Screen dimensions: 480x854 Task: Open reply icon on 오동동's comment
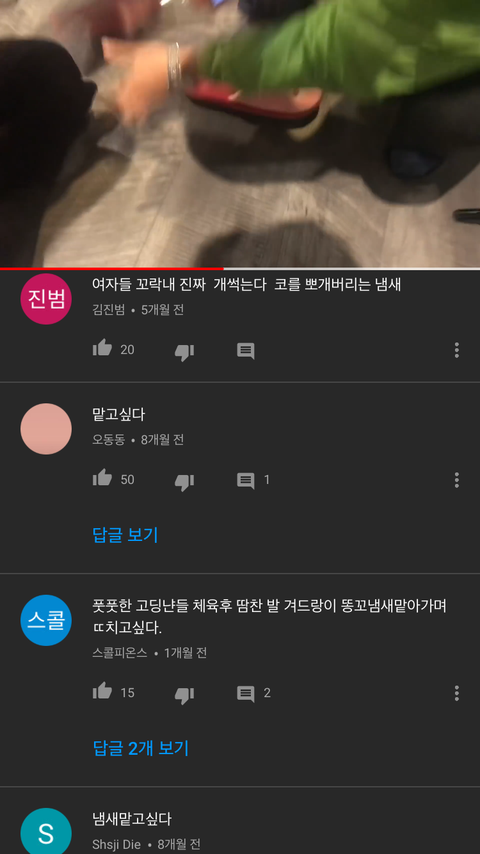click(246, 481)
